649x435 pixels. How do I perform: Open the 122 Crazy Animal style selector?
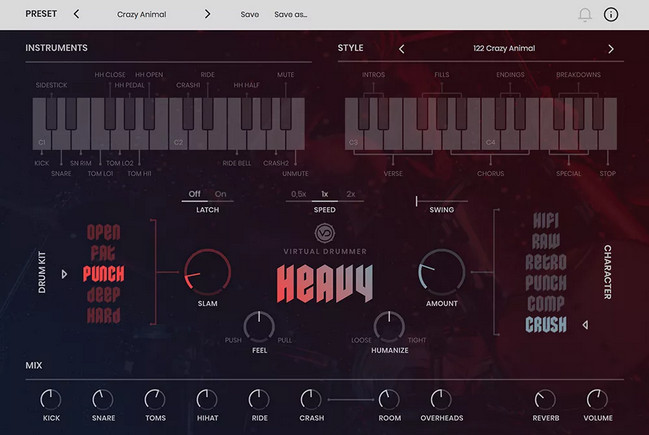504,48
